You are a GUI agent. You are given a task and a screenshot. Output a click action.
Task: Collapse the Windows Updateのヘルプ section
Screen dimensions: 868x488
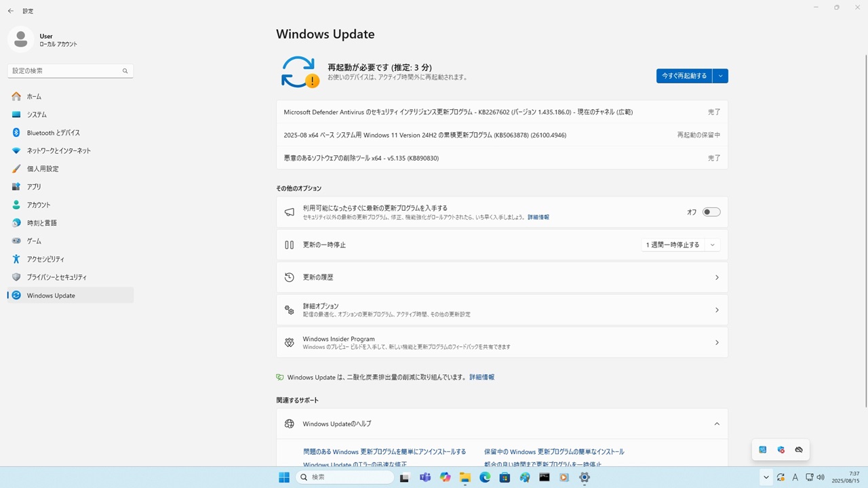[717, 424]
